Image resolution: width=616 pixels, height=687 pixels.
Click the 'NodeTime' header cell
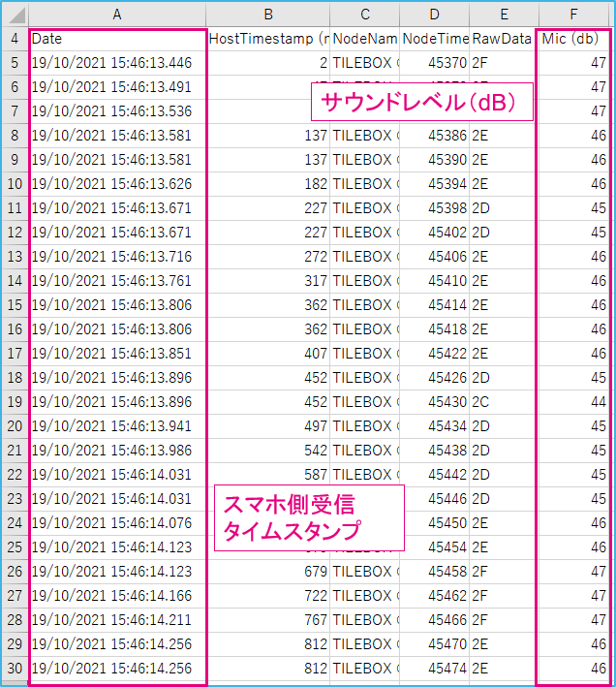pos(434,39)
